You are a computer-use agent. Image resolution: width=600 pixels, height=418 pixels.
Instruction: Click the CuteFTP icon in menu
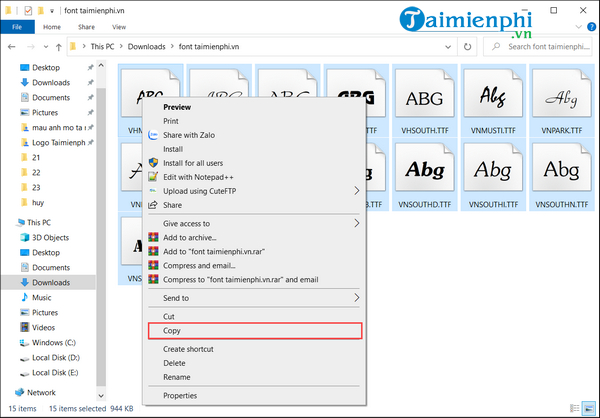pyautogui.click(x=153, y=191)
